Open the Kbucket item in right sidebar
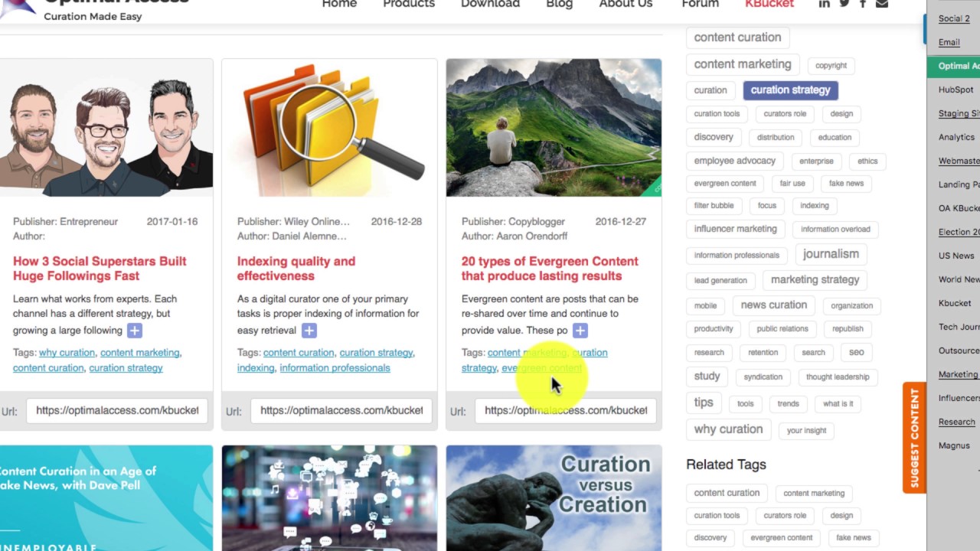The image size is (980, 551). (x=955, y=304)
